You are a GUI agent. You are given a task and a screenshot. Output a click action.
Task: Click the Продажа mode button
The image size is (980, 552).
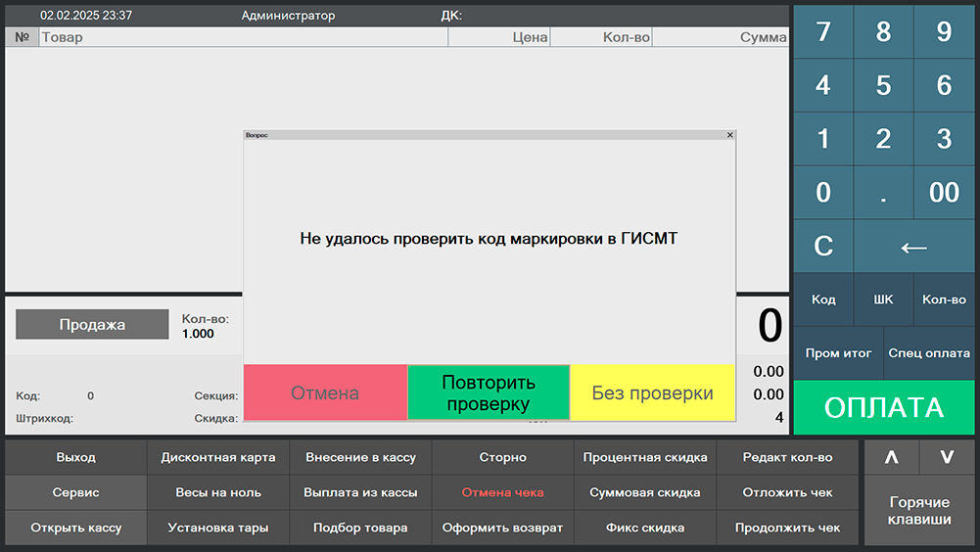coord(92,325)
